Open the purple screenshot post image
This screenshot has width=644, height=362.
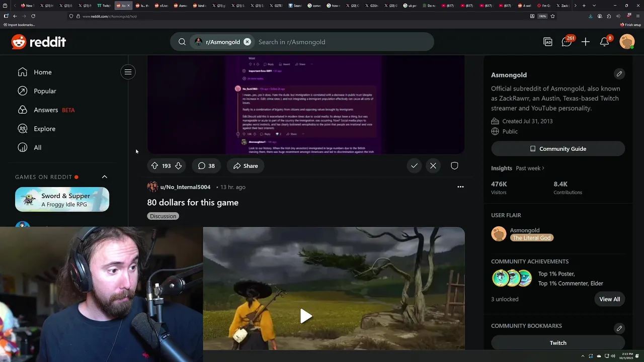click(306, 105)
